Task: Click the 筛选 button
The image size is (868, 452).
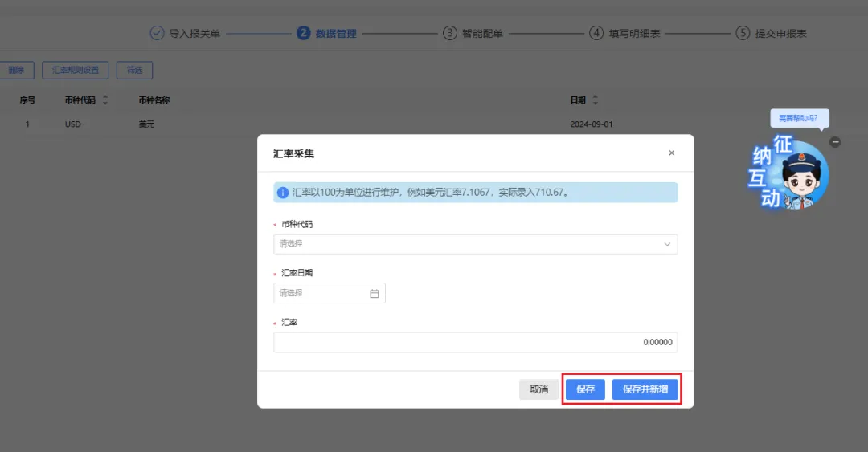Action: [134, 71]
